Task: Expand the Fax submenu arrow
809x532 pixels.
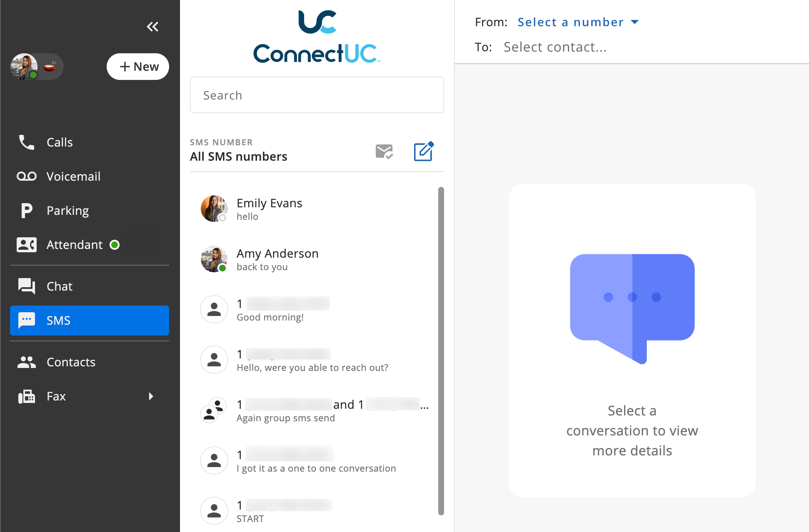Action: click(x=151, y=396)
